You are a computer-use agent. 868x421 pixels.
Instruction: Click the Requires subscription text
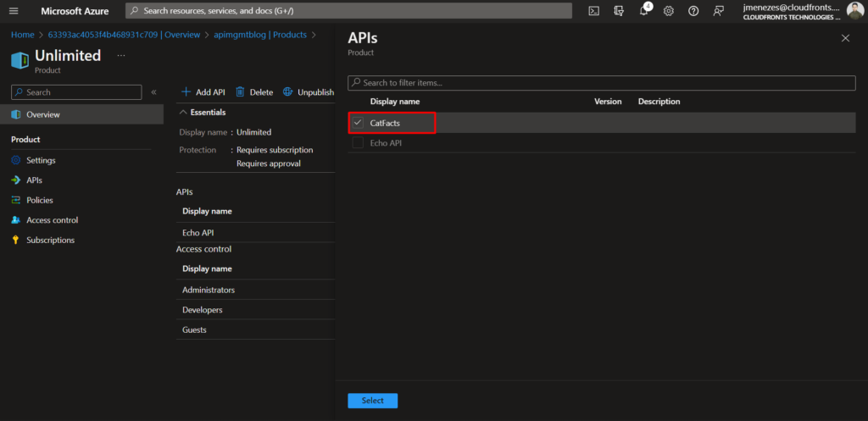(275, 150)
